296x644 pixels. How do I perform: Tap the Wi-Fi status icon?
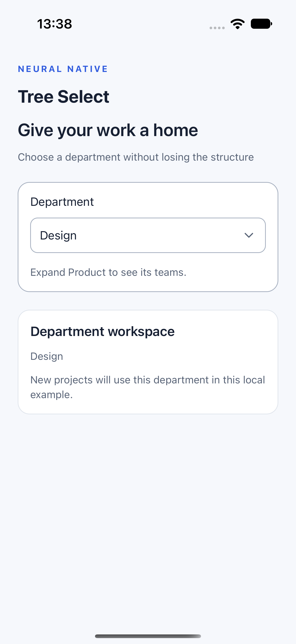[x=238, y=24]
